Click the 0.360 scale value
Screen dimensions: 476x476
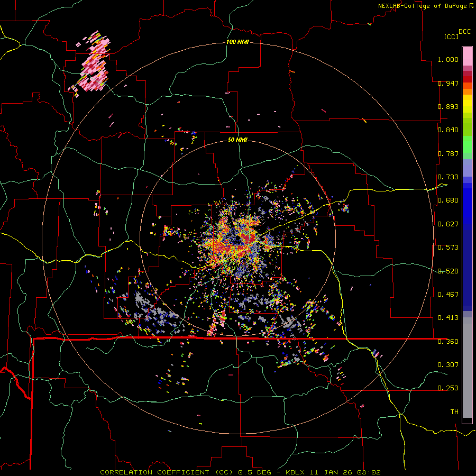click(x=448, y=342)
